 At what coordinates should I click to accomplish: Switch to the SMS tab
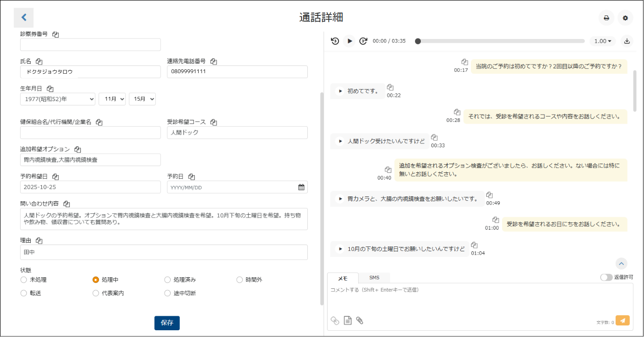374,278
